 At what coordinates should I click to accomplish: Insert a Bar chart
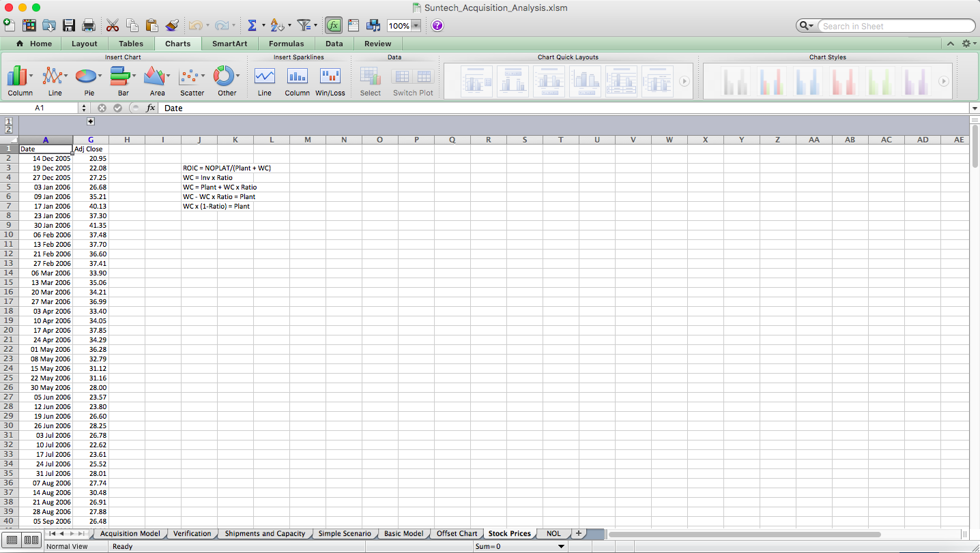pos(121,76)
